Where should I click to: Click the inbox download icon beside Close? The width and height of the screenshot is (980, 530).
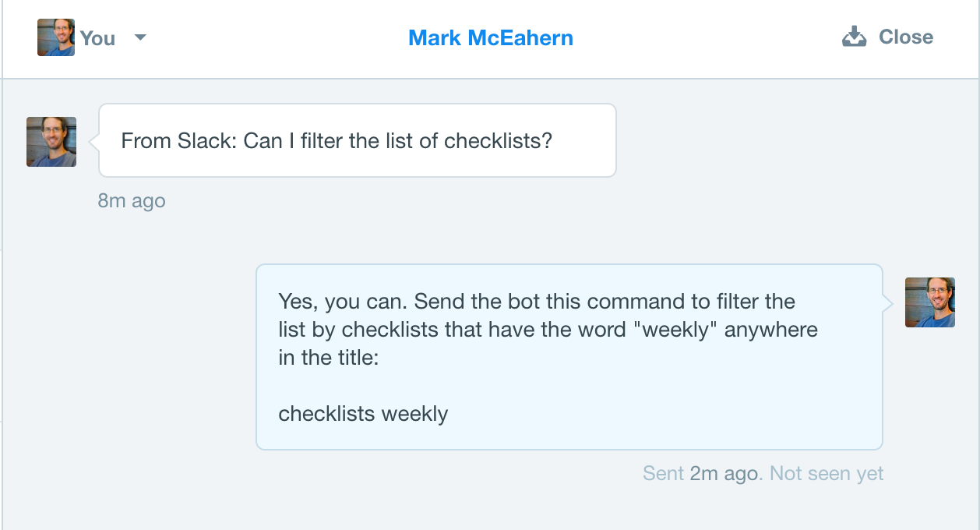pyautogui.click(x=855, y=37)
